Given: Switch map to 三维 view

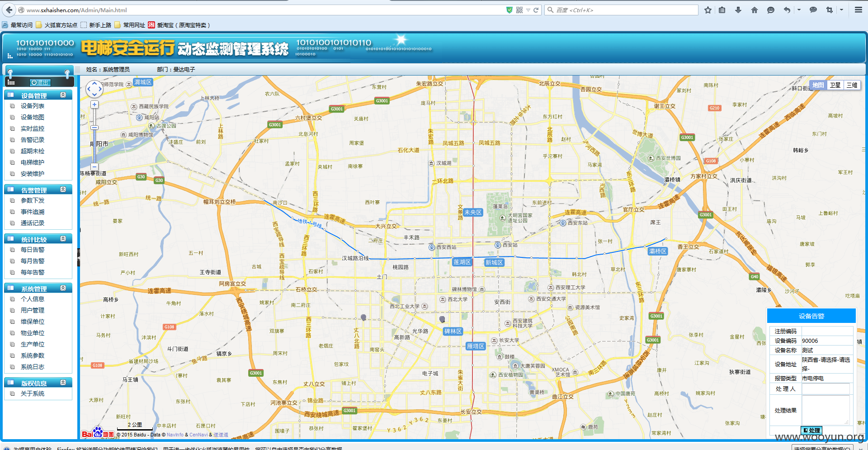Looking at the screenshot, I should click(x=852, y=85).
